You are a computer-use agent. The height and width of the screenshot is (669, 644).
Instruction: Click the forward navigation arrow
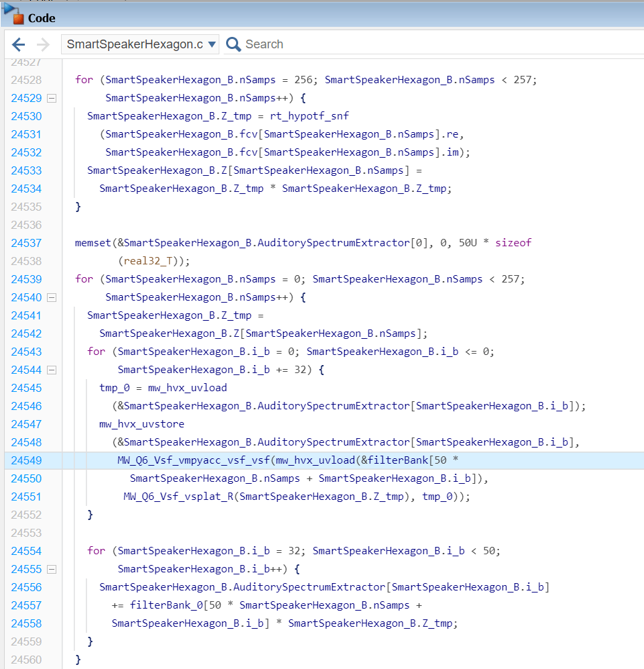tap(42, 44)
